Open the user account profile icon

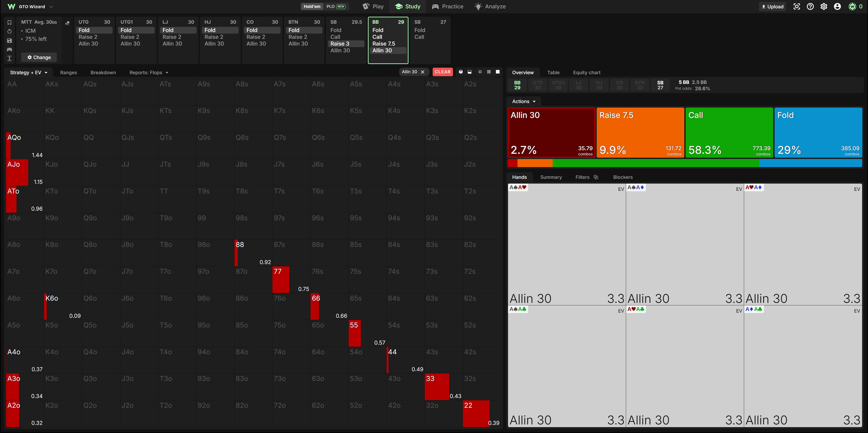pos(837,6)
